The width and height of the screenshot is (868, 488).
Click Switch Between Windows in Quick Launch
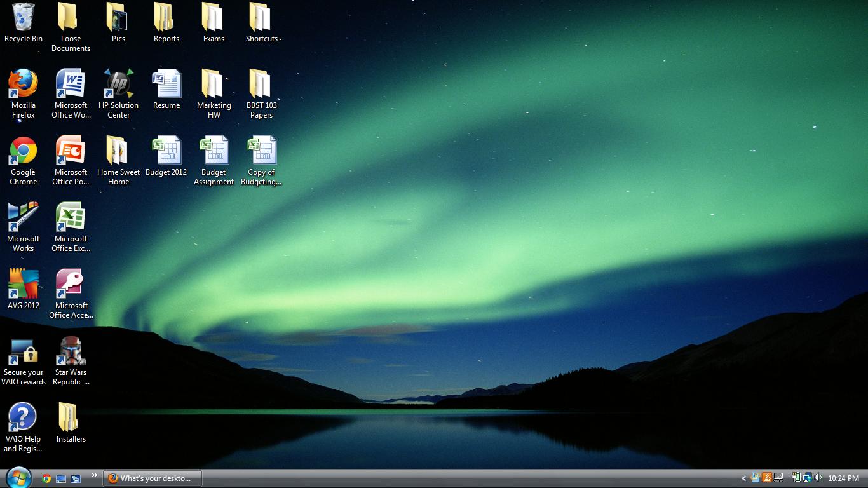76,478
